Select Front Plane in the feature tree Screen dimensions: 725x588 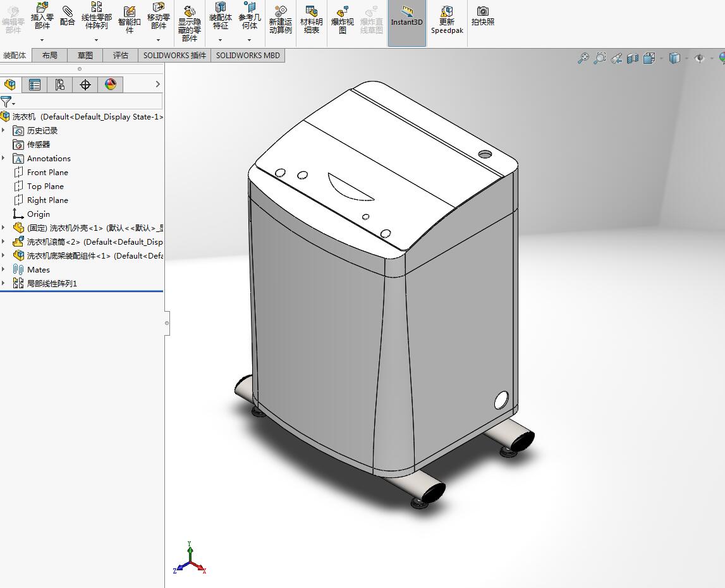[47, 173]
